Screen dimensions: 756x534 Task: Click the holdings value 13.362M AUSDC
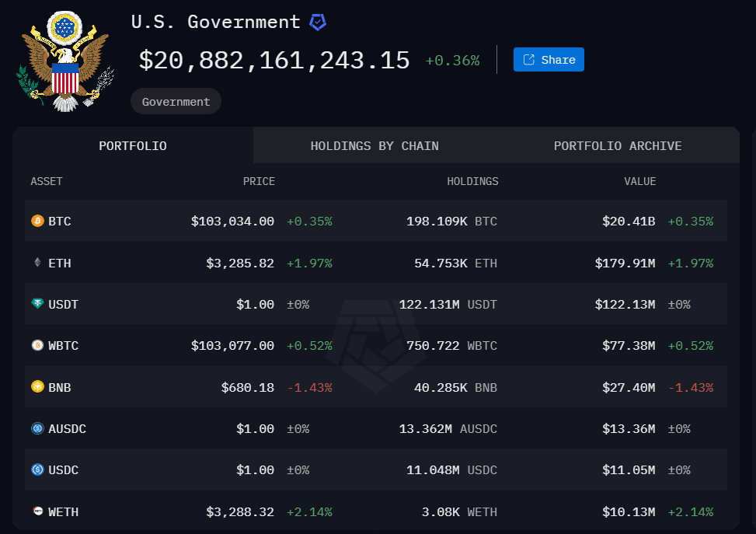pos(448,429)
